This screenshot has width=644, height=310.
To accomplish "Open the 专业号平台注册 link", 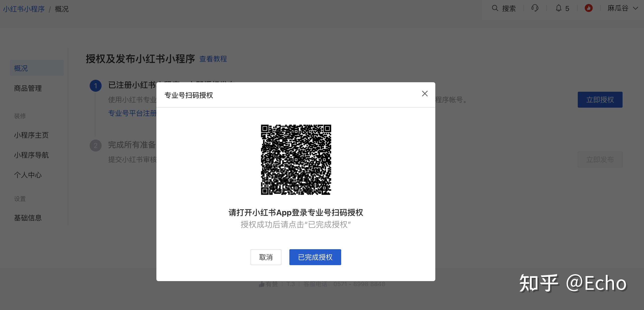I will pos(132,113).
